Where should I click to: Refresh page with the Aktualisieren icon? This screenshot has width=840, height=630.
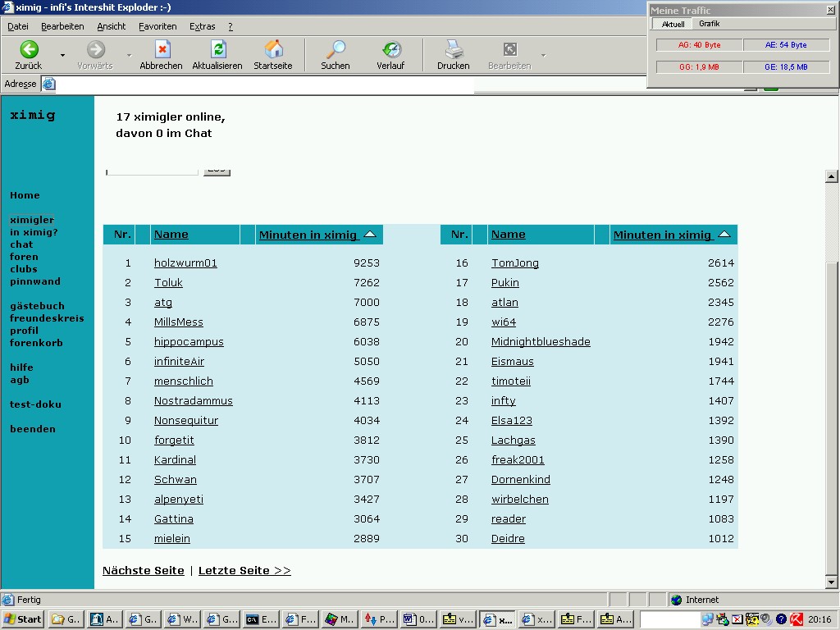pos(217,49)
